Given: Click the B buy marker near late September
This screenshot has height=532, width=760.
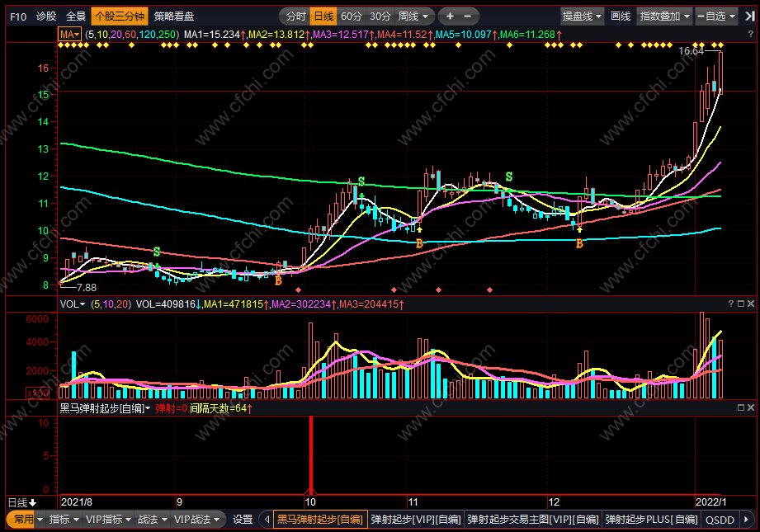Looking at the screenshot, I should point(278,280).
